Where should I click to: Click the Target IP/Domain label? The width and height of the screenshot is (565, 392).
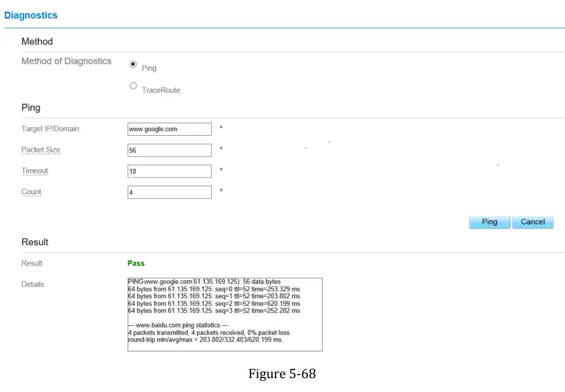pyautogui.click(x=50, y=129)
